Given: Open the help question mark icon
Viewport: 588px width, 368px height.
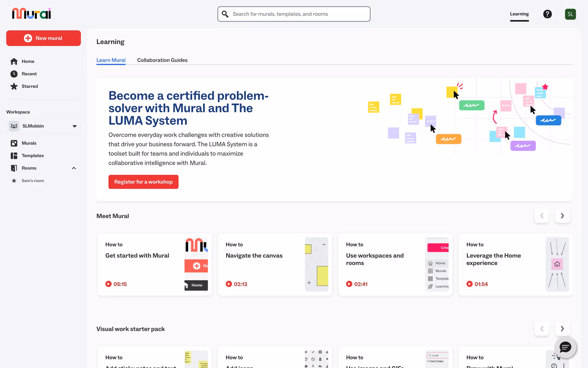Looking at the screenshot, I should click(x=547, y=14).
